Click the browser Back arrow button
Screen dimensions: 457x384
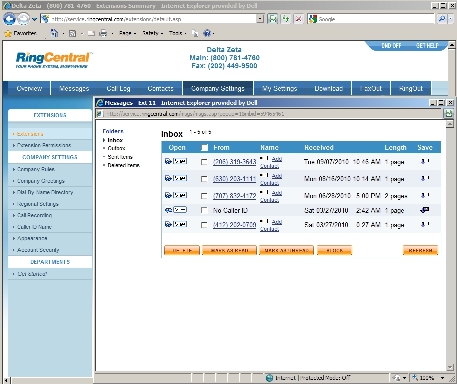click(9, 19)
